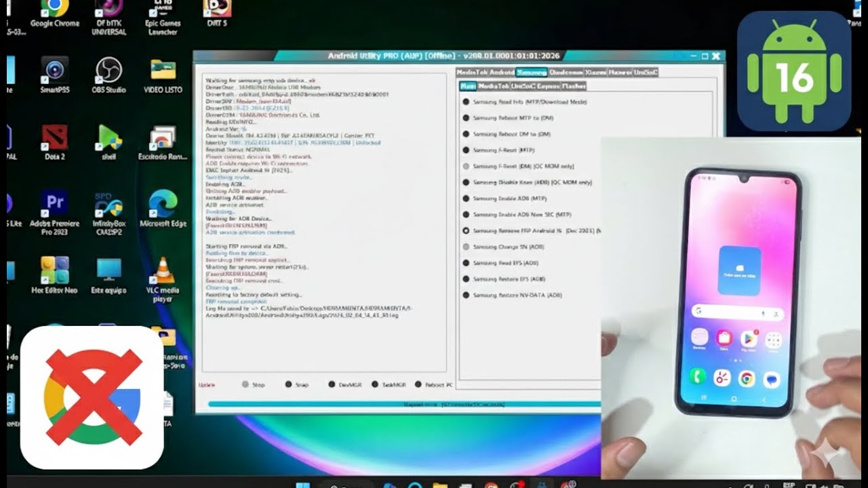Select Samsung Restore NV-DATA (ADB) option
The width and height of the screenshot is (868, 488).
click(512, 295)
